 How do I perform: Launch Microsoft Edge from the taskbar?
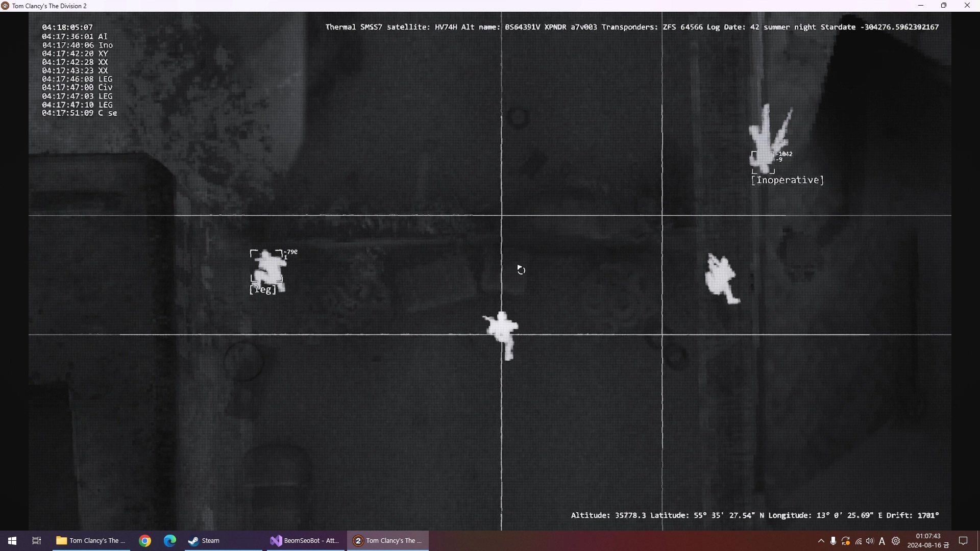[170, 541]
